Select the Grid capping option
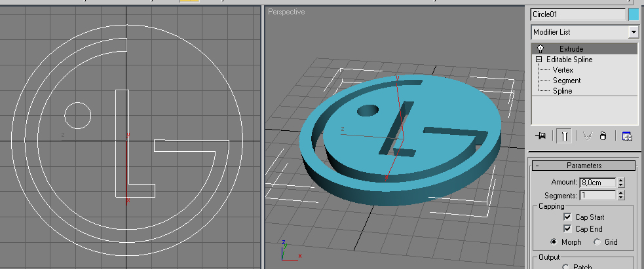The width and height of the screenshot is (644, 269). (597, 242)
